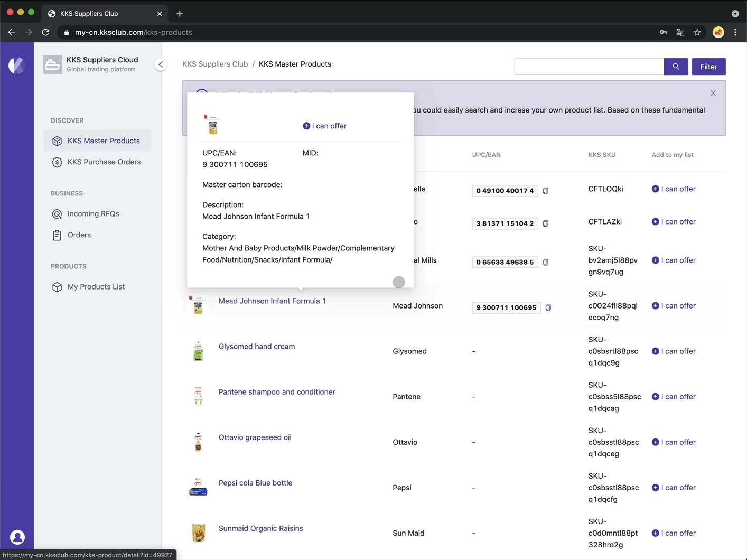Viewport: 747px width, 560px height.
Task: Focus the product search input field
Action: point(589,67)
